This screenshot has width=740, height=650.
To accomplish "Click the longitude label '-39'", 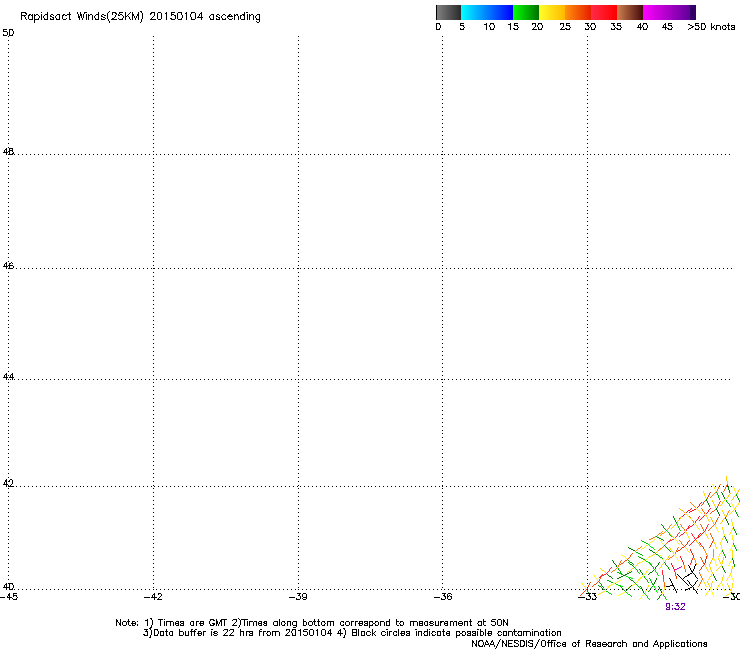I will pos(298,597).
